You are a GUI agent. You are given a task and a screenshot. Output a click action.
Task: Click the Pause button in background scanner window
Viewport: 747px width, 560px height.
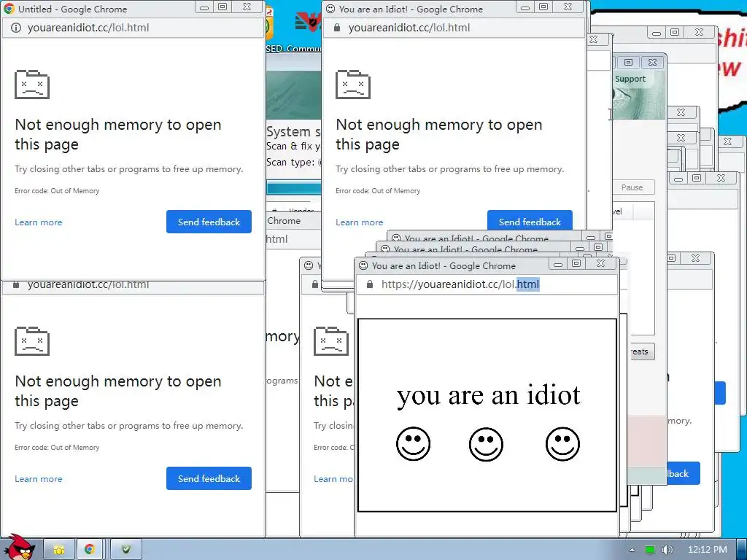pyautogui.click(x=632, y=187)
